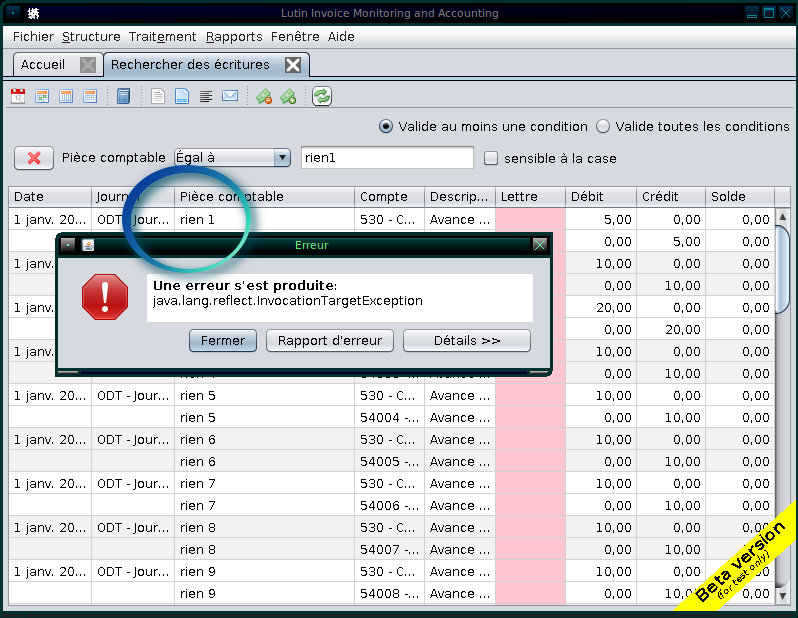Screen dimensions: 798x618
Task: Select the Rechercher des écritures tab
Action: point(190,65)
